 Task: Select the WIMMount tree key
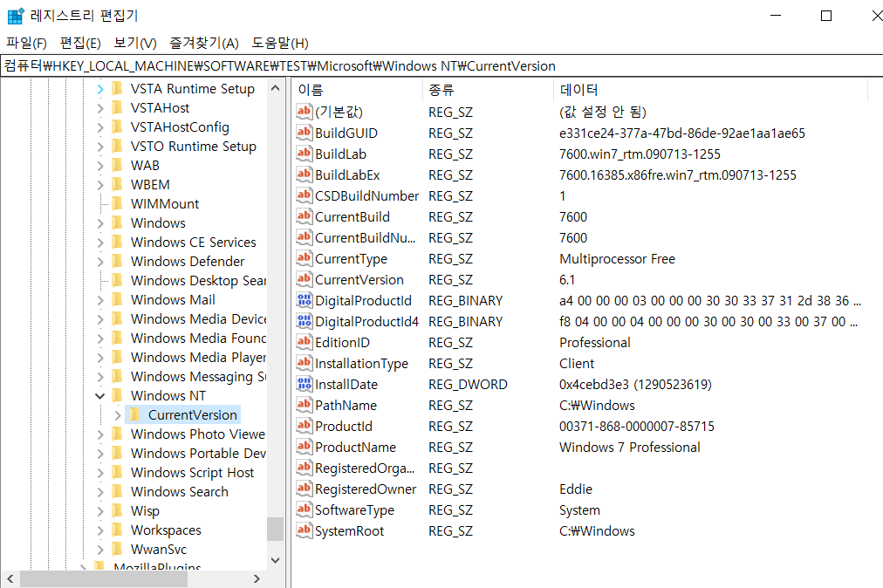pos(164,204)
